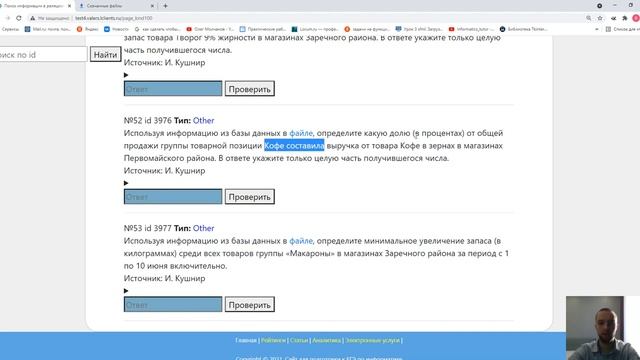Viewport: 640px width, 360px height.
Task: Open the Новости bookmark
Action: pyautogui.click(x=116, y=29)
